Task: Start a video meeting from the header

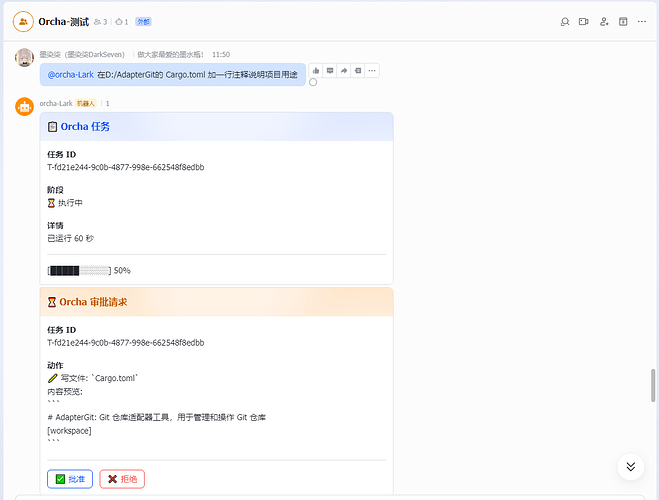Action: pyautogui.click(x=583, y=21)
